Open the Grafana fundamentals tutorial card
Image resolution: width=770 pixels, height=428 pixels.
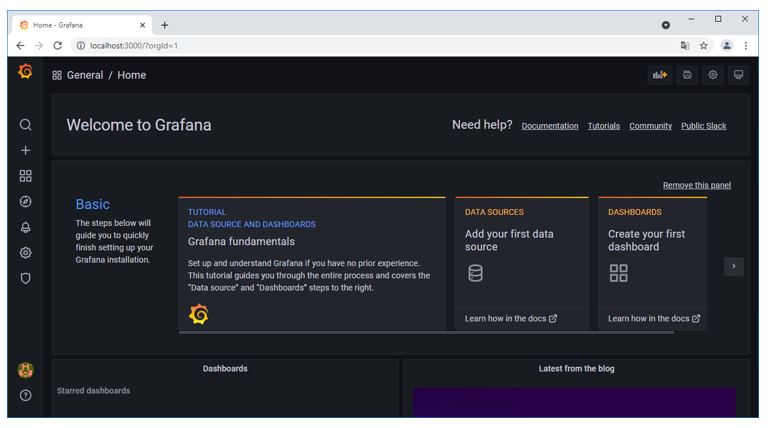pos(312,263)
